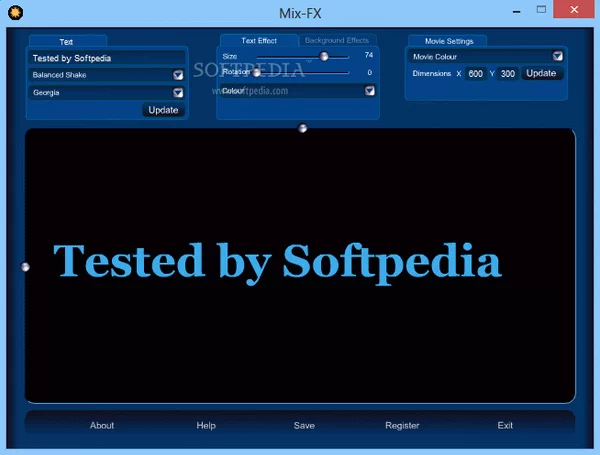
Task: Click the 'Georgia' font name
Action: [x=46, y=93]
